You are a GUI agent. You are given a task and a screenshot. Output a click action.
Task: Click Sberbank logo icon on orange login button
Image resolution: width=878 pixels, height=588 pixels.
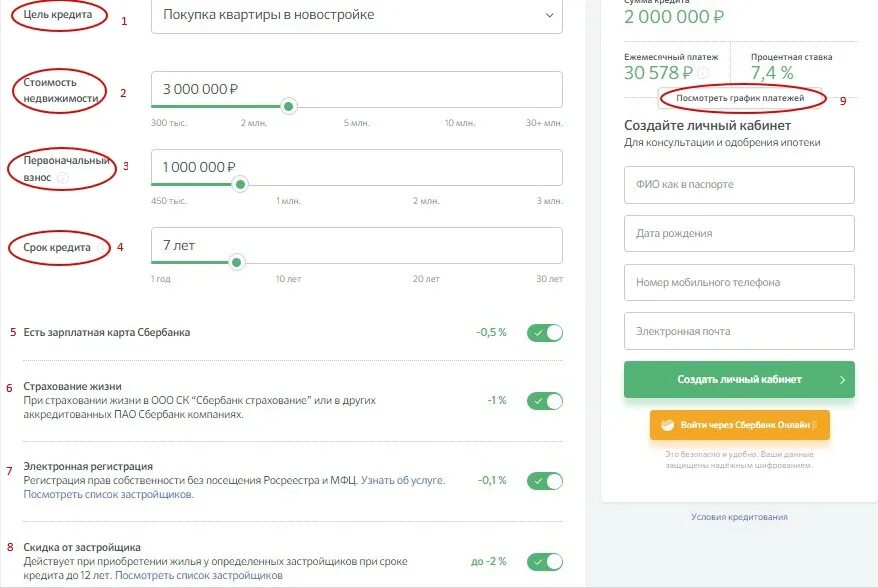pyautogui.click(x=666, y=425)
